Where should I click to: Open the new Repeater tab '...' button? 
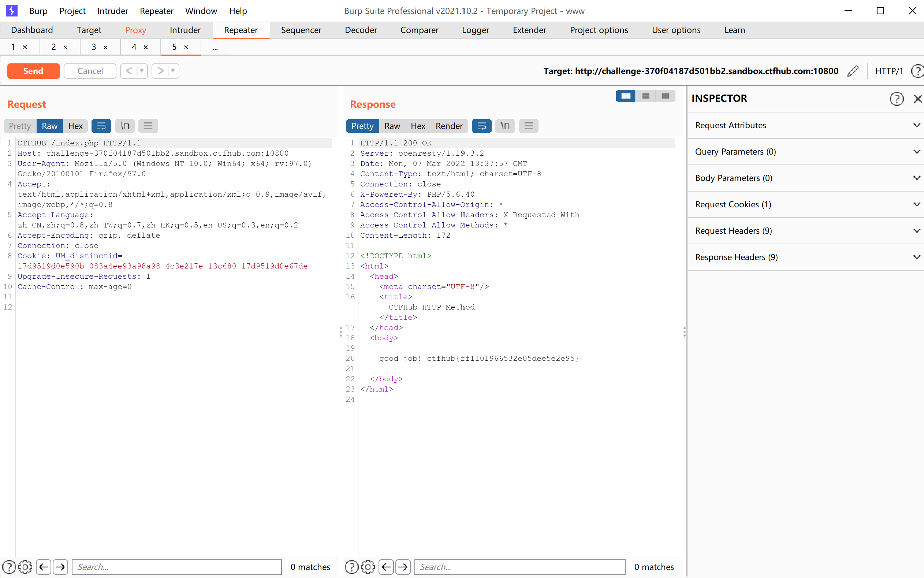(215, 47)
